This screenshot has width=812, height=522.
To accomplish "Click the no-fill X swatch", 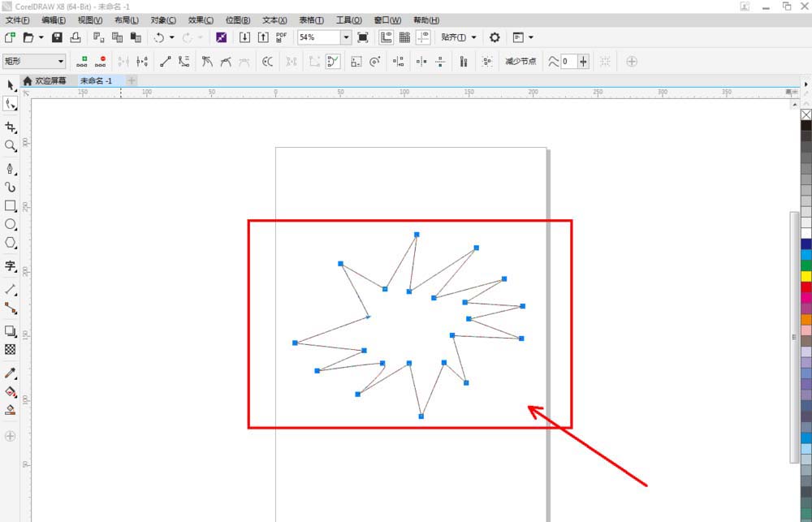I will 806,114.
